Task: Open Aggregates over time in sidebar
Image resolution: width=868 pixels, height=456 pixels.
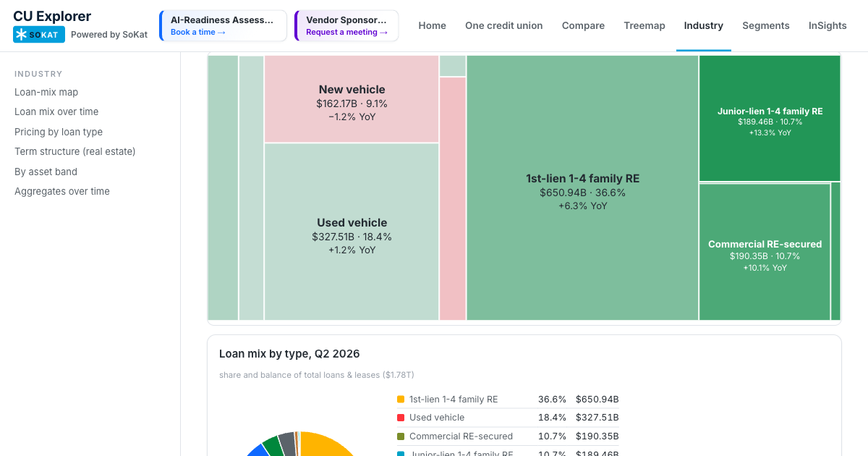Action: [x=62, y=191]
